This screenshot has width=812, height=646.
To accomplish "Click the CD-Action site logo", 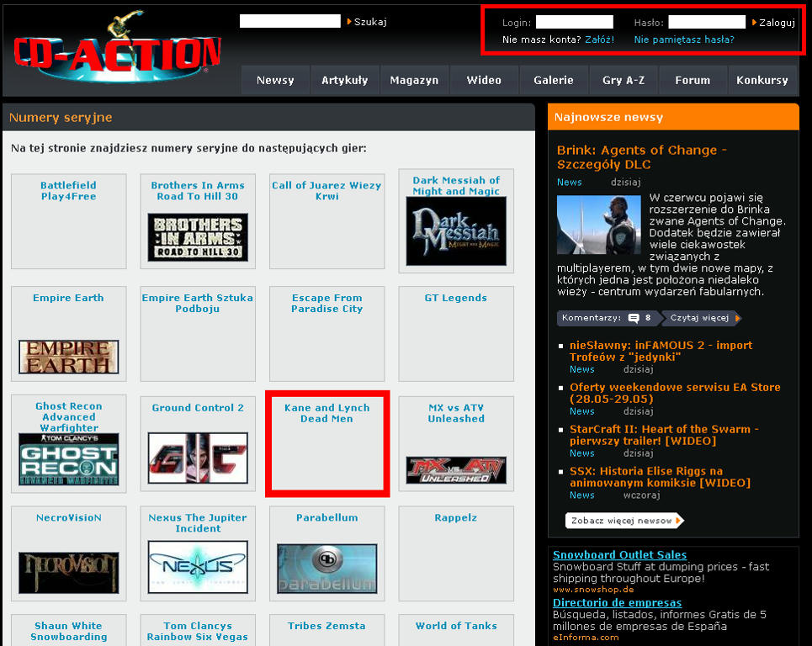I will click(118, 46).
